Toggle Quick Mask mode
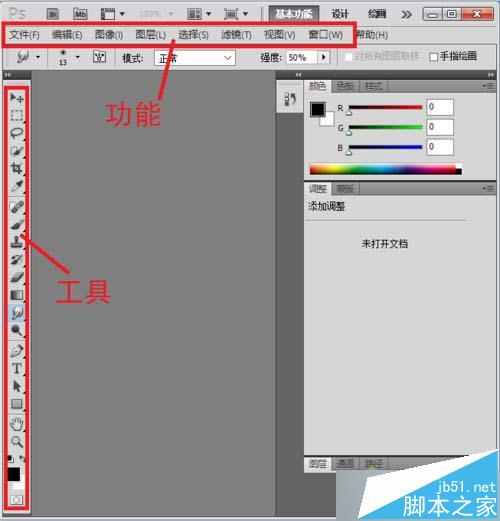The height and width of the screenshot is (521, 500). pos(16,500)
